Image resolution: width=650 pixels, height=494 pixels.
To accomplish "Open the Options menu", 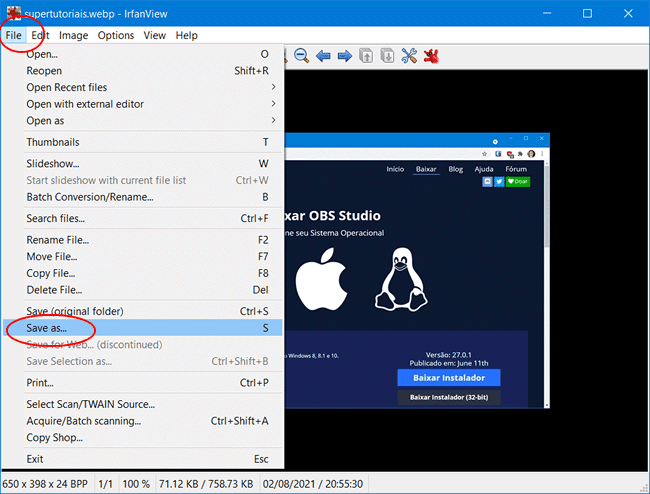I will click(116, 35).
